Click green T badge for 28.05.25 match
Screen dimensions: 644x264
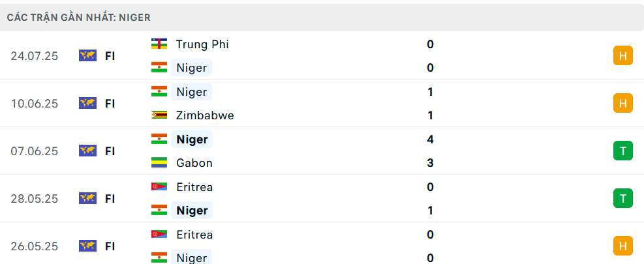[x=622, y=199]
